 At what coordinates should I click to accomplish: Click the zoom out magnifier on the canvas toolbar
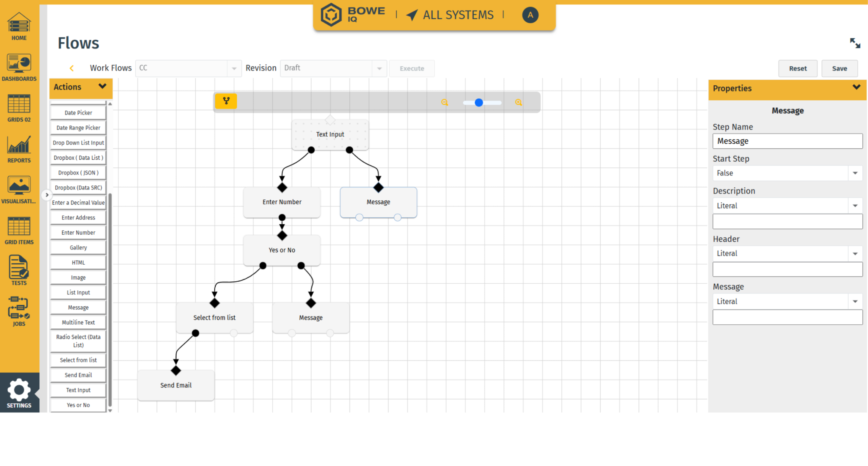point(445,102)
